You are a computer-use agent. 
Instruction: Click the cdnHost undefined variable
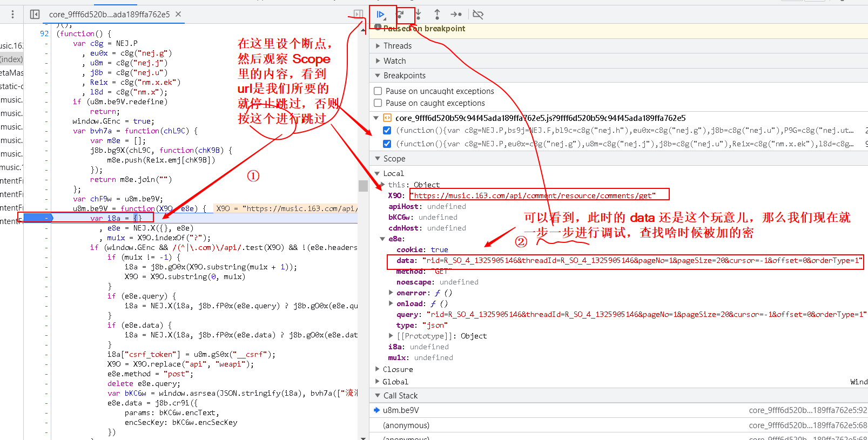tap(427, 228)
